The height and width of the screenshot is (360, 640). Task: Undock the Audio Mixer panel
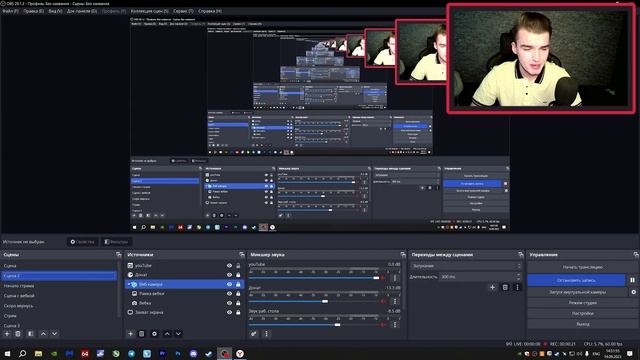pyautogui.click(x=403, y=255)
